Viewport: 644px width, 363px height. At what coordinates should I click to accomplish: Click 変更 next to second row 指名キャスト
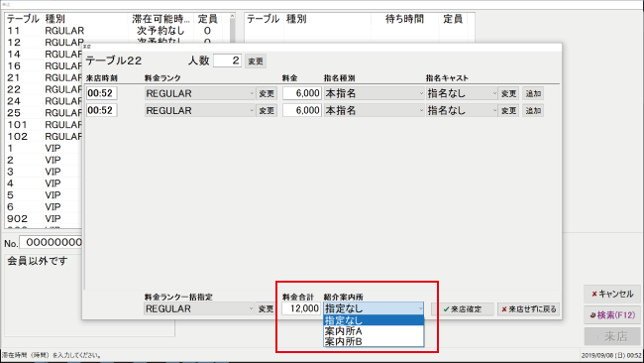(x=508, y=110)
